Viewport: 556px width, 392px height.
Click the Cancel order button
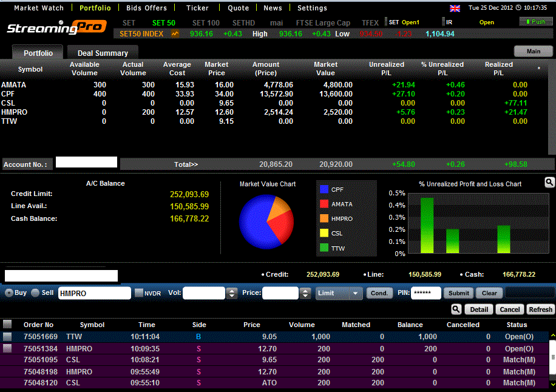pyautogui.click(x=509, y=309)
